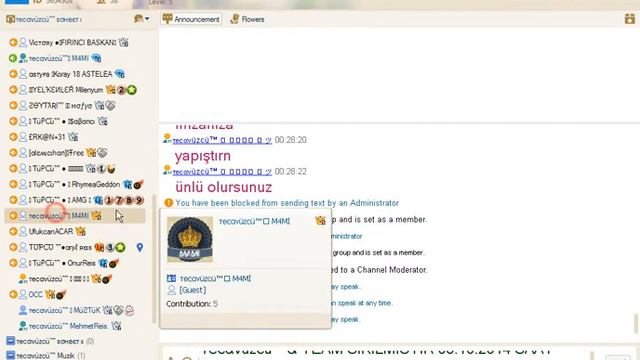640x360 pixels.
Task: Click the number 3 badge beside TÜPCÜ aryl
Action: click(x=110, y=247)
